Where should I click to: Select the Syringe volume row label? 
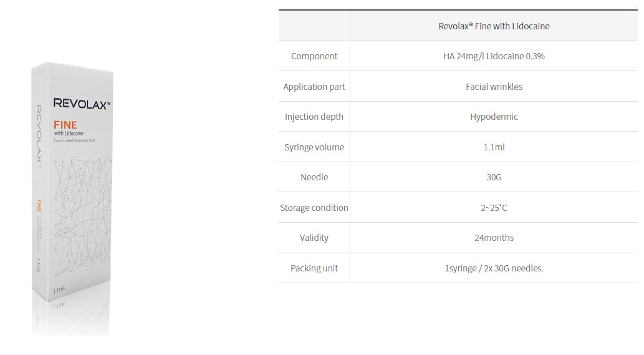[314, 147]
